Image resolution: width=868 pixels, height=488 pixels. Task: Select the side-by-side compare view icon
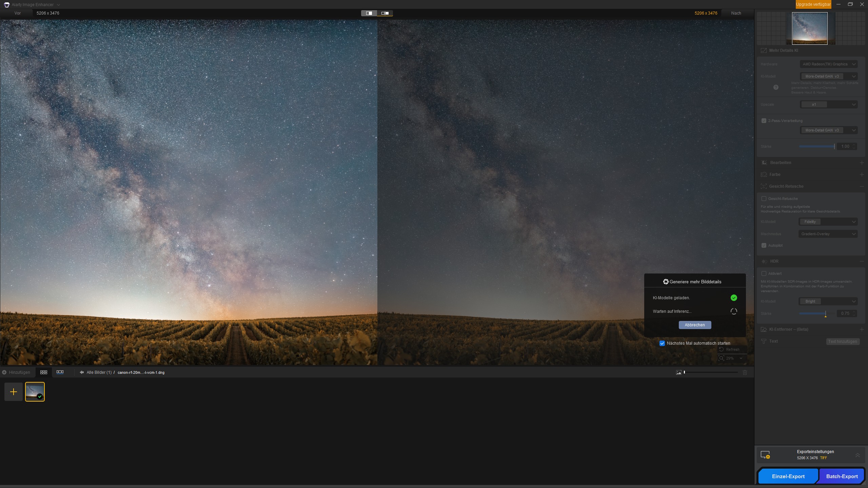(x=385, y=13)
